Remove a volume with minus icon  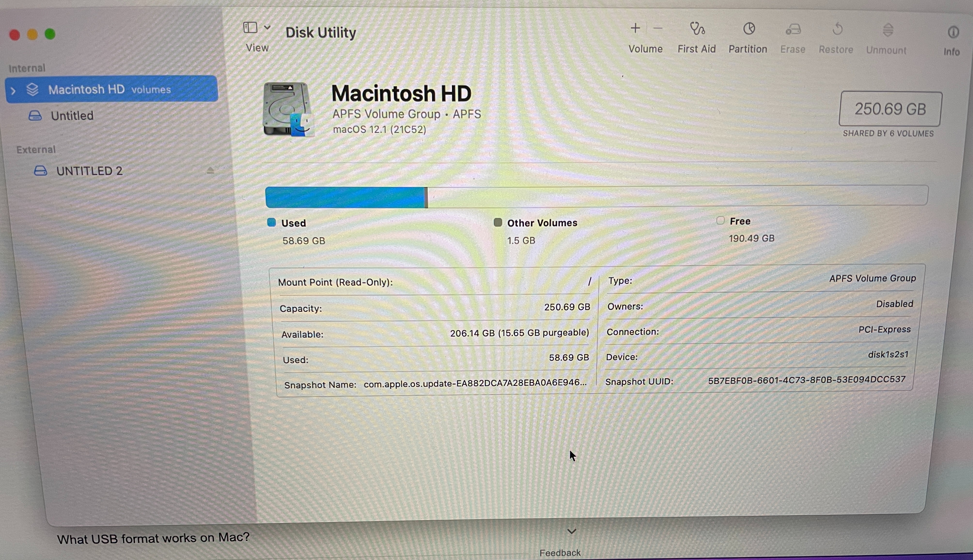point(658,29)
